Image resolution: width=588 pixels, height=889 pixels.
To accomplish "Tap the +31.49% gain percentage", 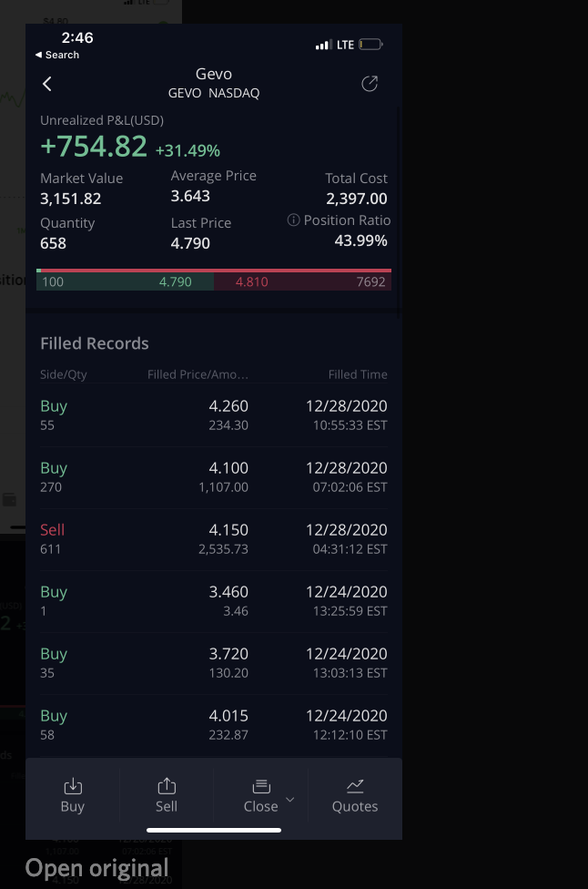I will point(188,151).
